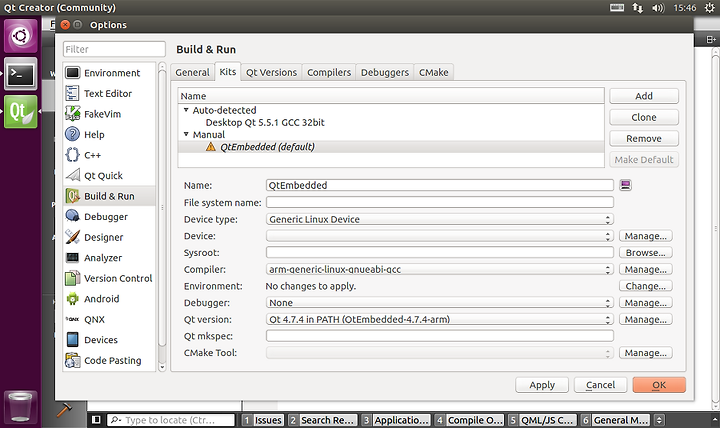The width and height of the screenshot is (720, 428).
Task: Click Manage button next to CMake Tool
Action: click(x=646, y=353)
